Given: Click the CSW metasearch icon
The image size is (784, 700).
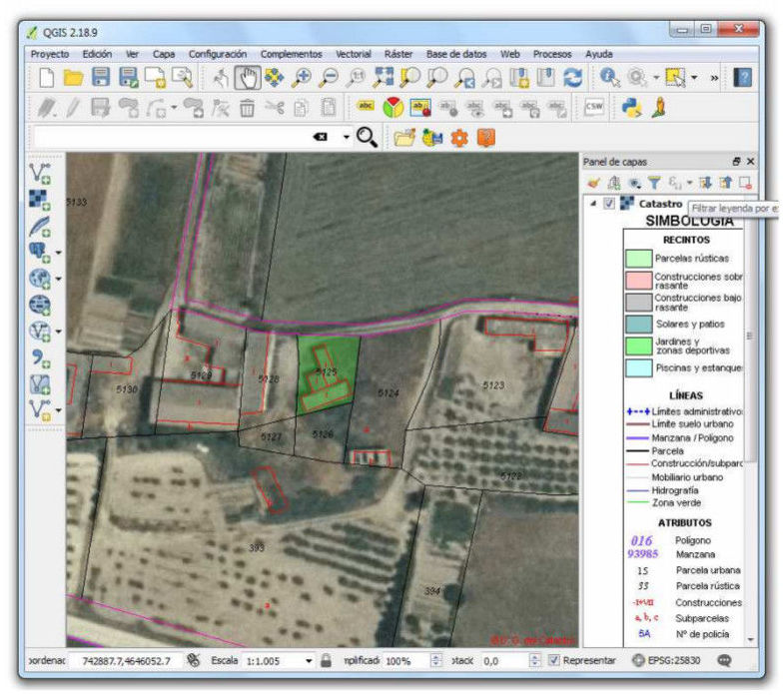Looking at the screenshot, I should pos(594,107).
